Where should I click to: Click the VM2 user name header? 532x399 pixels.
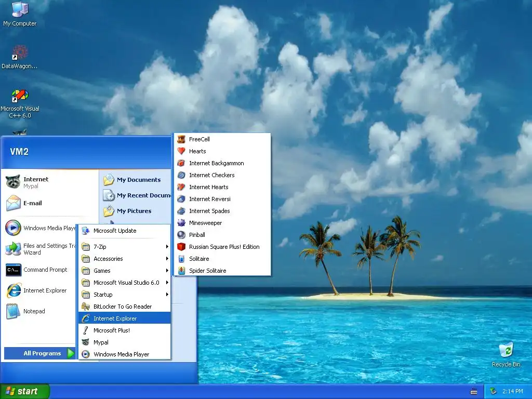pos(19,152)
